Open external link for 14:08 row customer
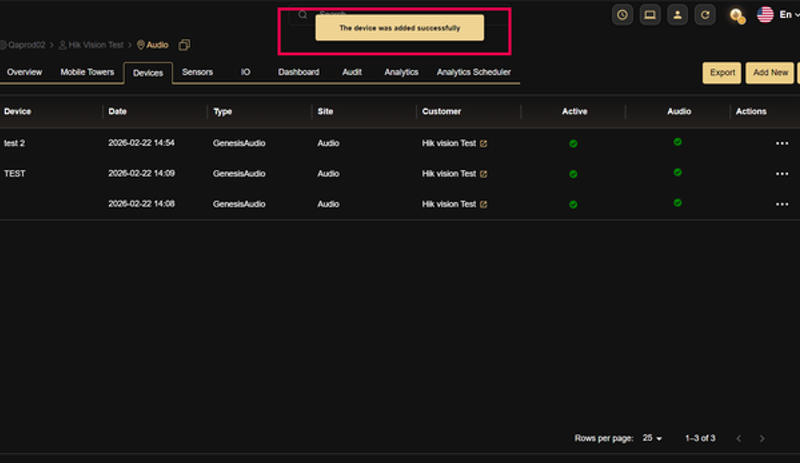This screenshot has height=463, width=800. [x=483, y=205]
